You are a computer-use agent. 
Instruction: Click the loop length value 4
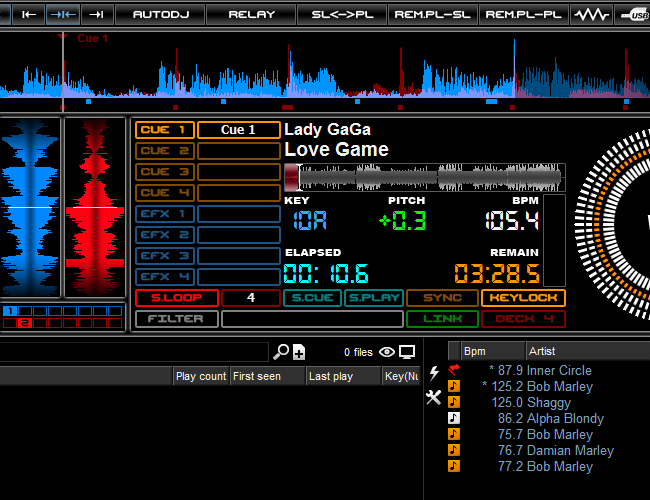[x=251, y=298]
